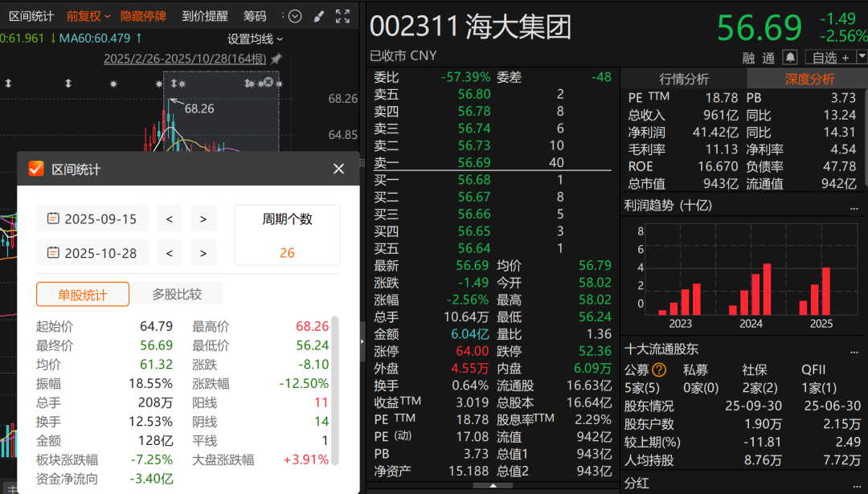Pin the chart date range with the pushpin

pyautogui.click(x=276, y=58)
